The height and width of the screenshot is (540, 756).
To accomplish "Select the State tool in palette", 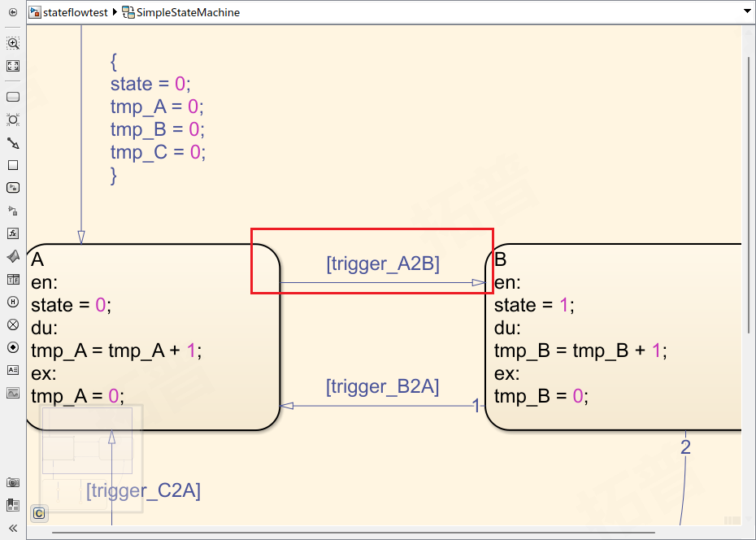I will (x=12, y=97).
